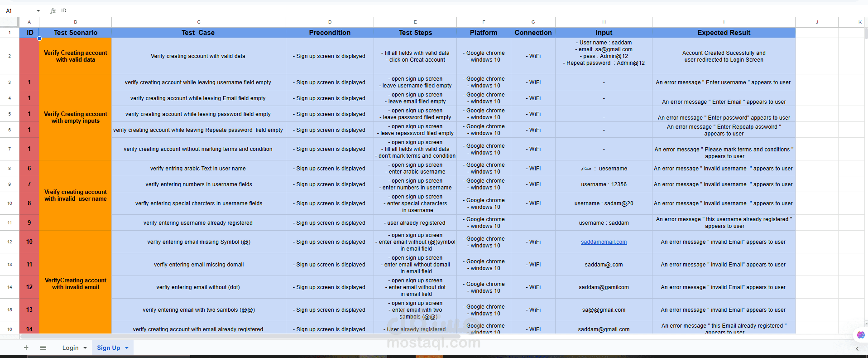Click ID cell with value 10
Viewport: 868px width, 358px height.
coord(29,242)
